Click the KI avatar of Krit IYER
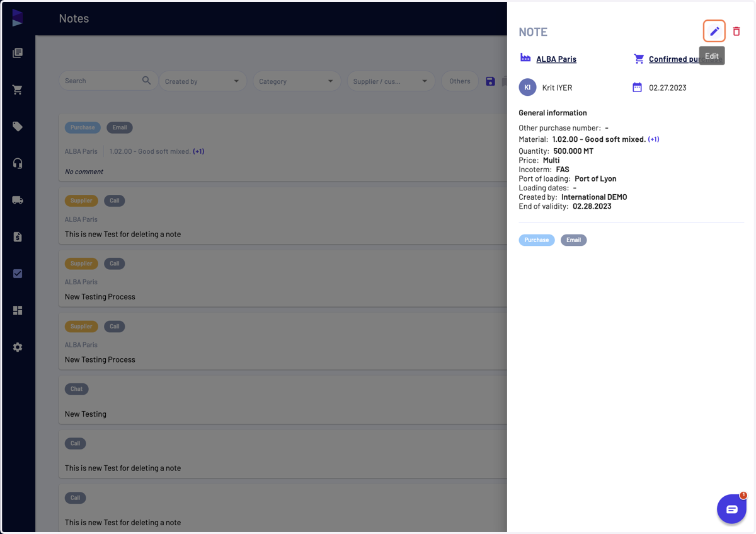Viewport: 756px width, 534px height. (x=527, y=88)
